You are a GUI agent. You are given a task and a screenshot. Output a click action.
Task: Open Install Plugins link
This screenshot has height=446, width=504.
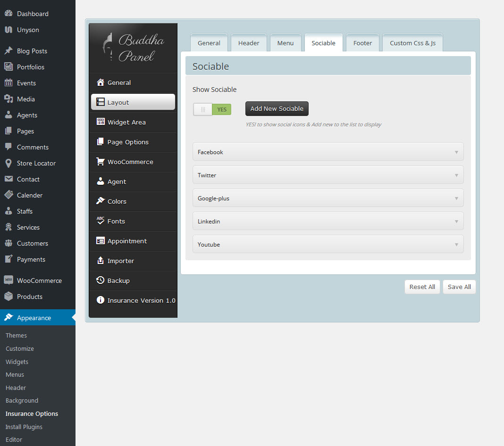[x=24, y=427]
